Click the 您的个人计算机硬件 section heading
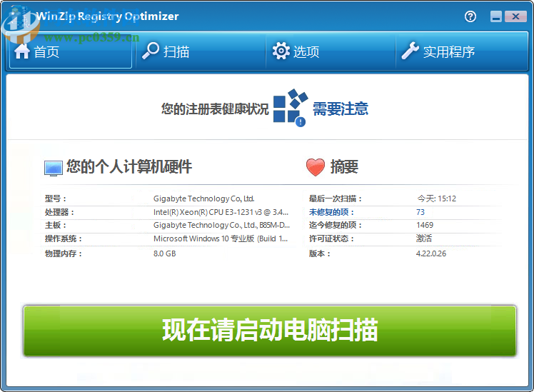 (129, 167)
